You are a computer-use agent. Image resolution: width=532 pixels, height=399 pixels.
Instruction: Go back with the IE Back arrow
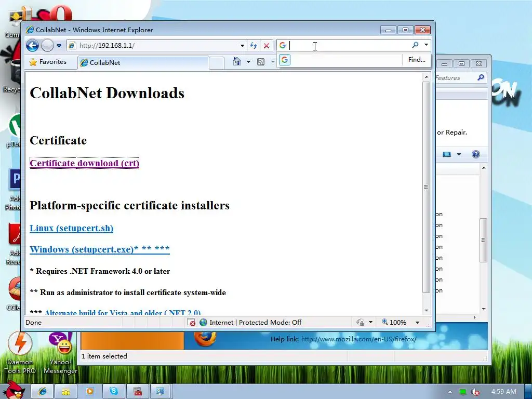(33, 46)
